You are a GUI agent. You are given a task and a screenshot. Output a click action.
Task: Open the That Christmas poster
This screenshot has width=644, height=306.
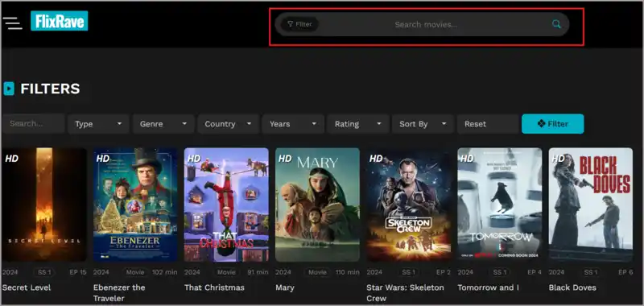[x=226, y=205]
